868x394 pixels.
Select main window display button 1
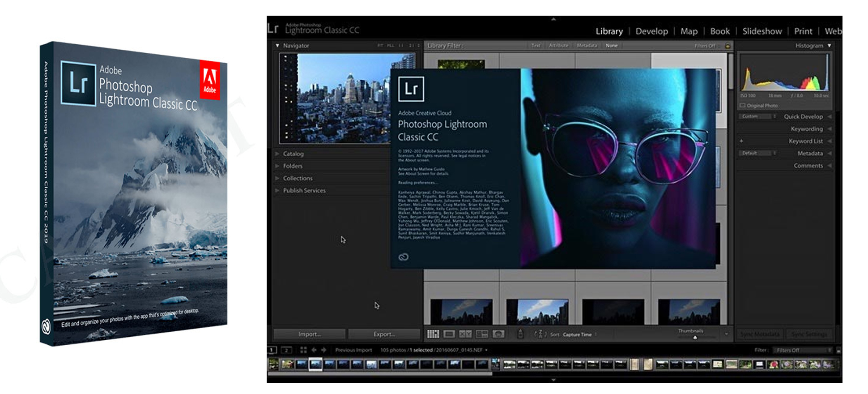click(x=272, y=350)
